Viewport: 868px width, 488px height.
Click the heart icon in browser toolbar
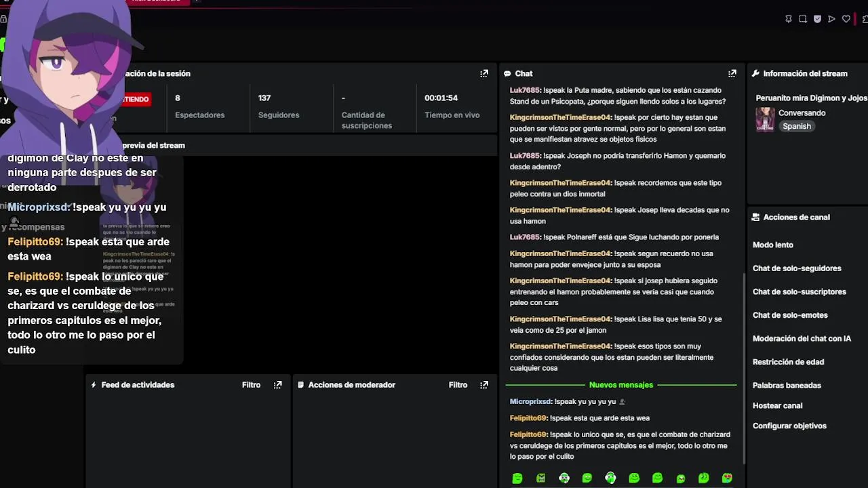point(846,19)
